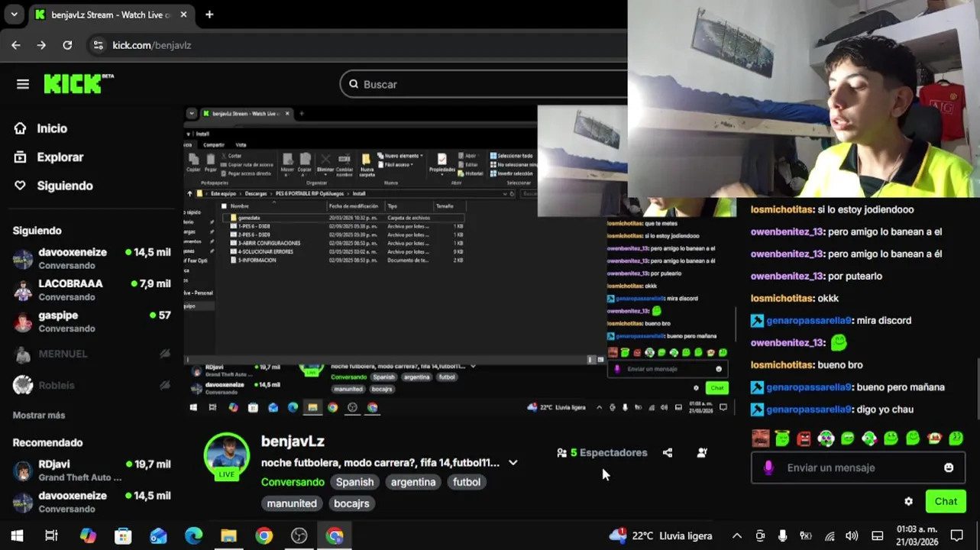Open the hamburger sidebar menu
Viewport: 980px width, 550px height.
pos(23,84)
